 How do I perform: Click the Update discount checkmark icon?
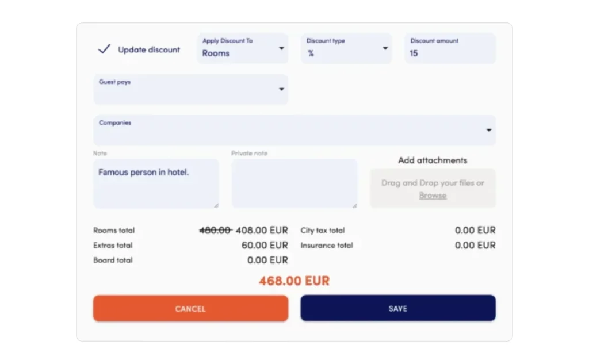[x=104, y=49]
